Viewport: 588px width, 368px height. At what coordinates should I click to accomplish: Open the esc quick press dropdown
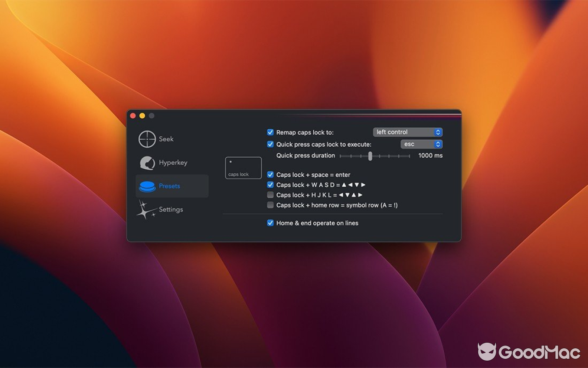point(421,144)
